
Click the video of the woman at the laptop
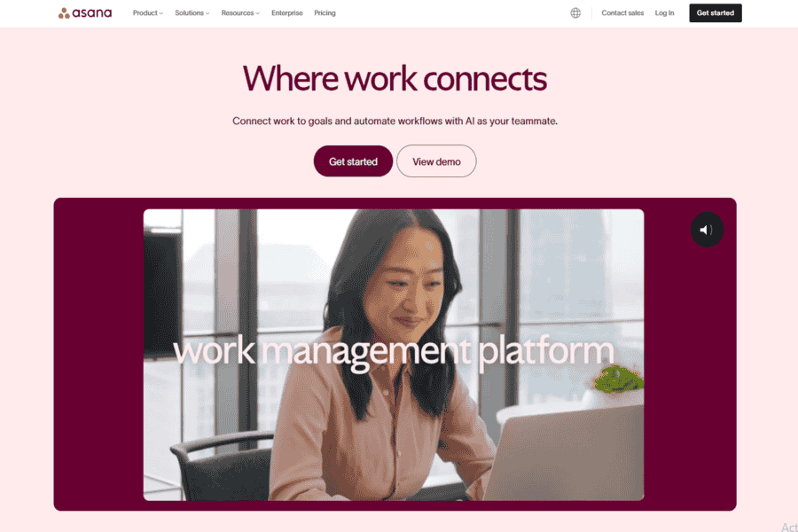pyautogui.click(x=394, y=355)
